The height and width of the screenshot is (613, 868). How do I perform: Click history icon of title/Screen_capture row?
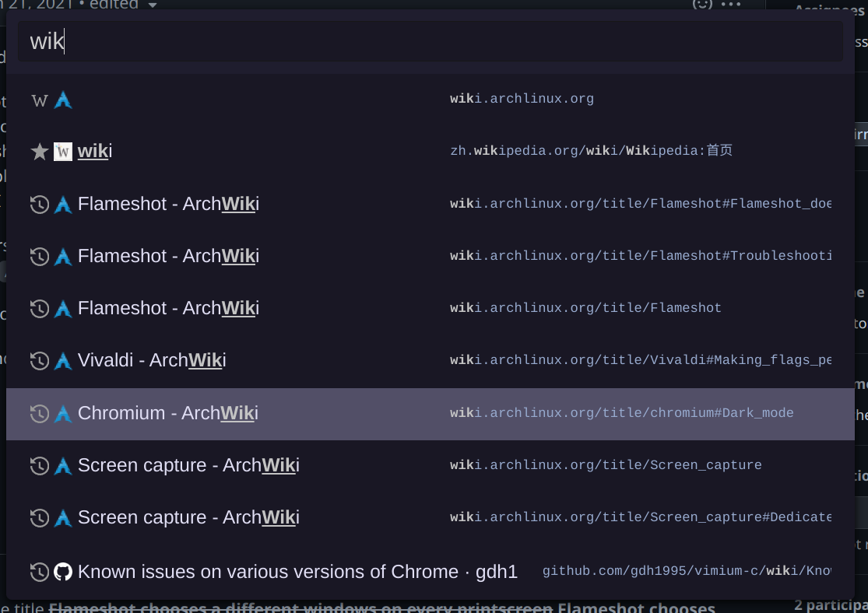[39, 466]
